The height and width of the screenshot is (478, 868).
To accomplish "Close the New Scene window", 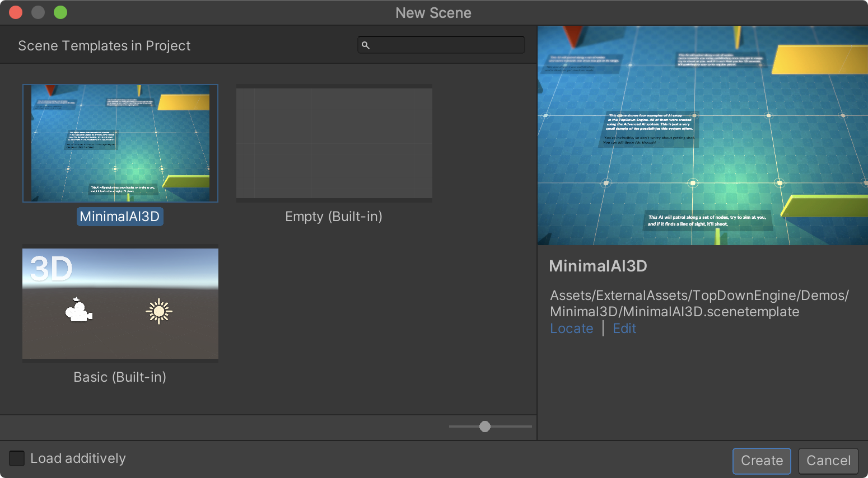I will 16,12.
